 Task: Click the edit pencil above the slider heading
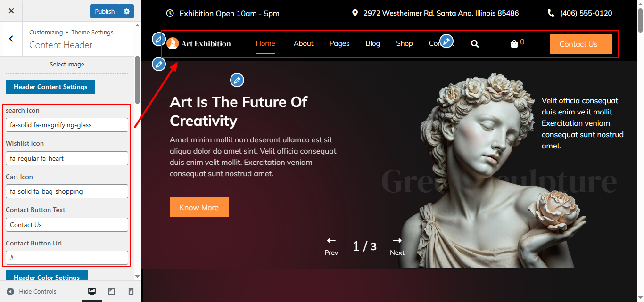click(237, 81)
